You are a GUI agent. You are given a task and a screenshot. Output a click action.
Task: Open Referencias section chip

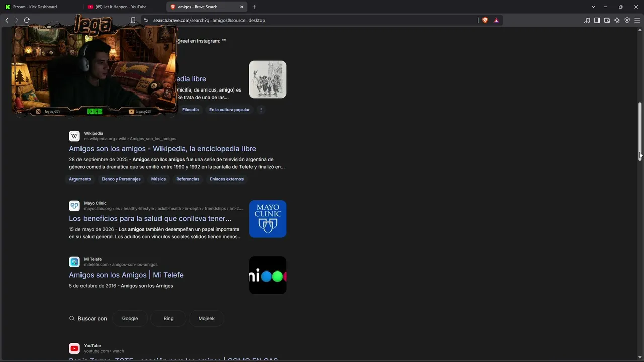(x=188, y=179)
